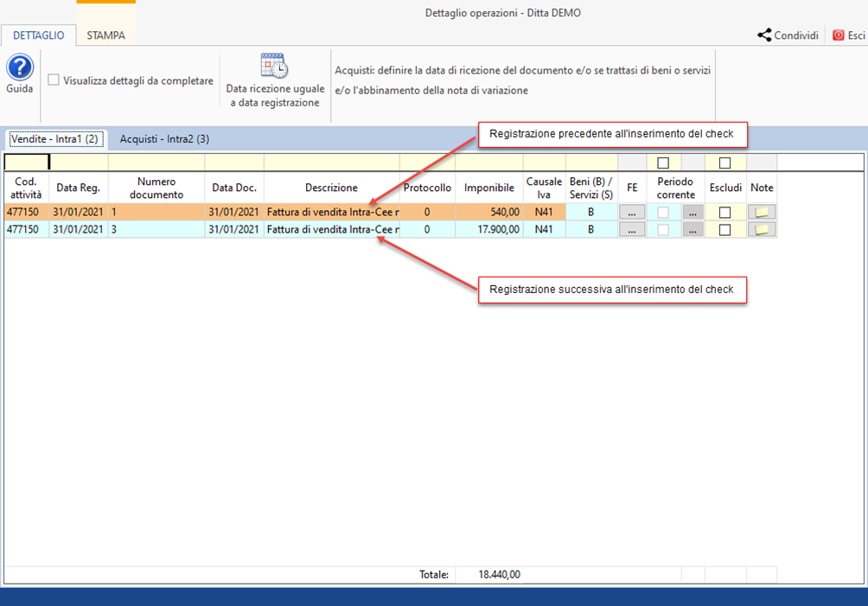The height and width of the screenshot is (606, 868).
Task: Open the Guida help icon
Action: pyautogui.click(x=20, y=67)
